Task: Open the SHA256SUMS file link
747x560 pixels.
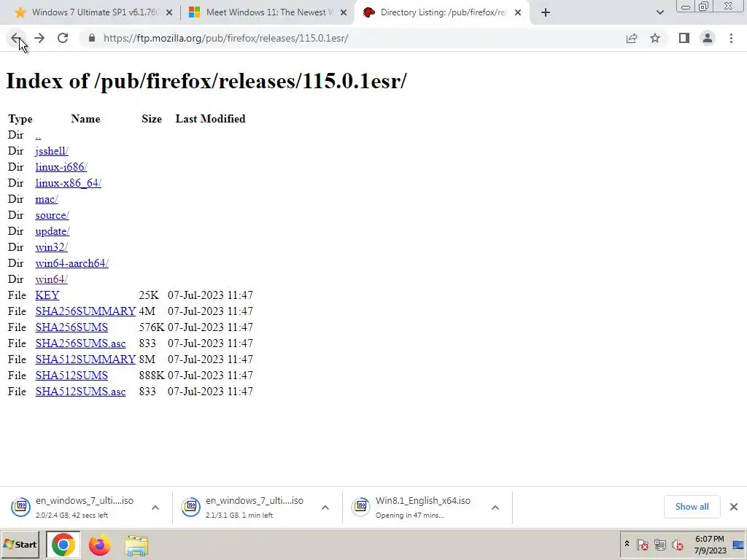Action: pos(71,327)
